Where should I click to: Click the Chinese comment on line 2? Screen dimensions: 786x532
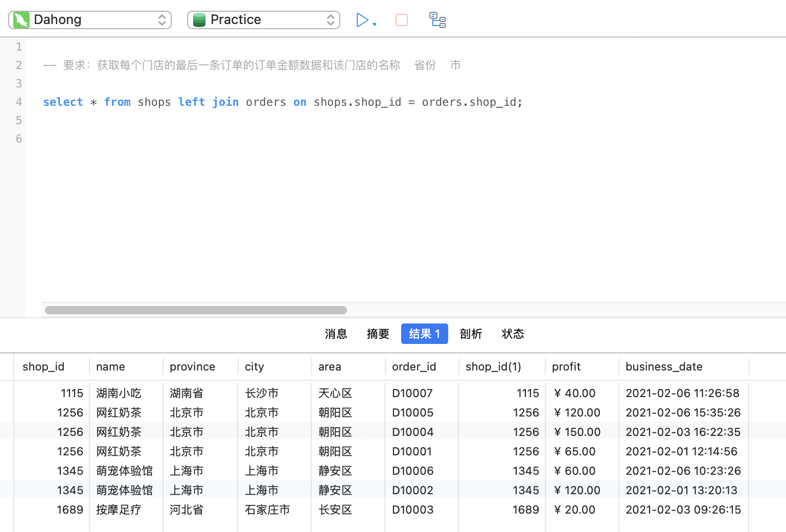click(252, 65)
